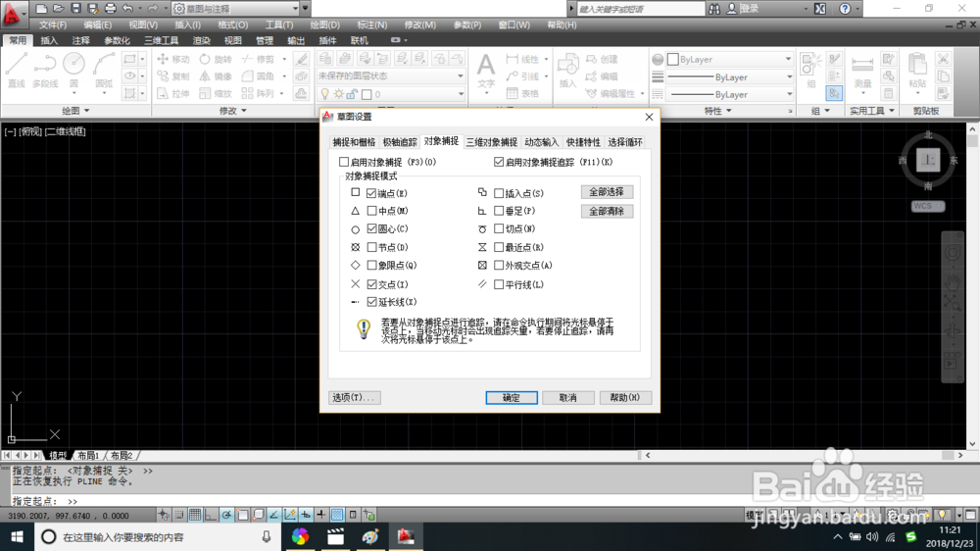Click the Save icon in quick access toolbar
The height and width of the screenshot is (551, 980).
click(75, 8)
